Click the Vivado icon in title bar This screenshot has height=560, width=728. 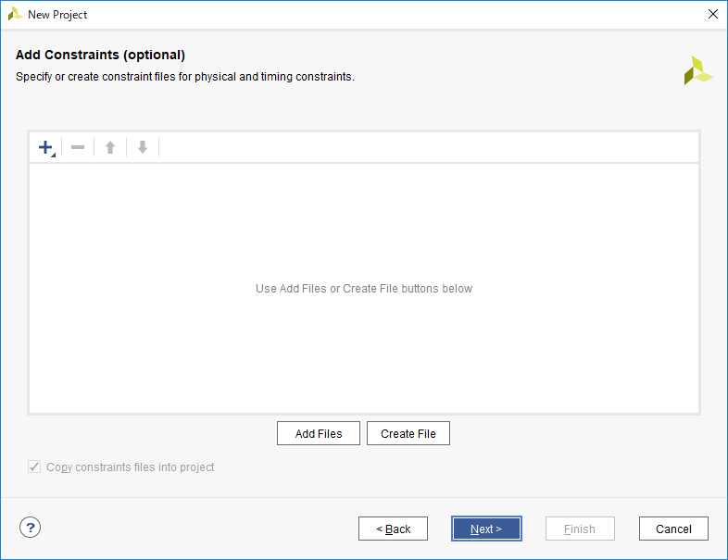pos(15,14)
